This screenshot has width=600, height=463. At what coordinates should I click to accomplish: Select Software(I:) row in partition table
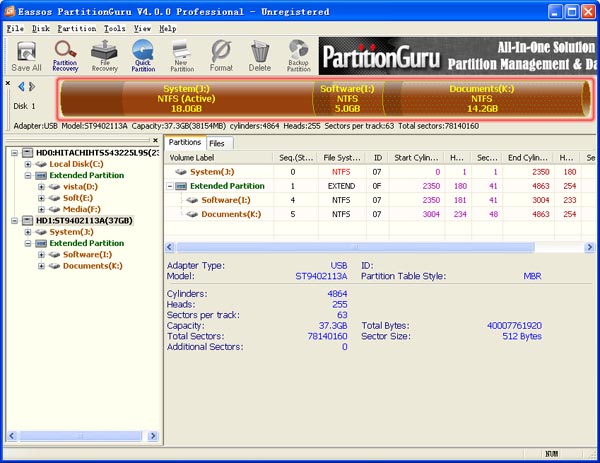point(380,200)
